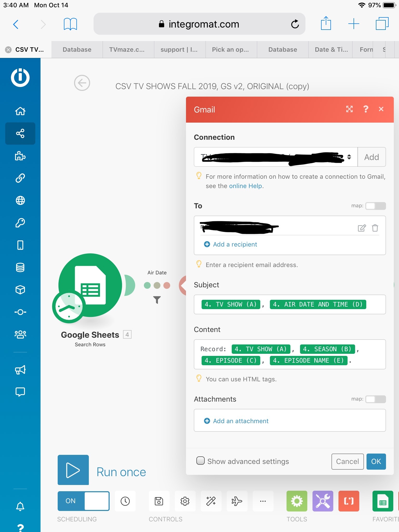Image resolution: width=399 pixels, height=532 pixels.
Task: Click the Safari address bar
Action: click(x=199, y=24)
